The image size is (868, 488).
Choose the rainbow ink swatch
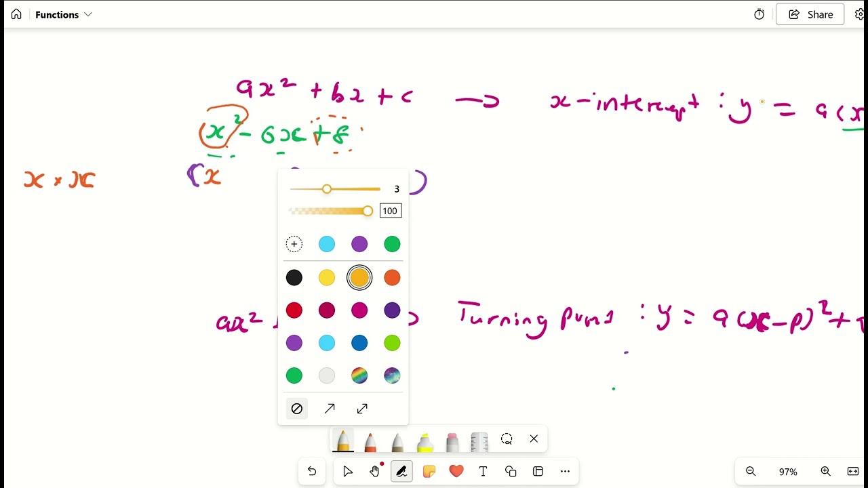click(x=359, y=375)
